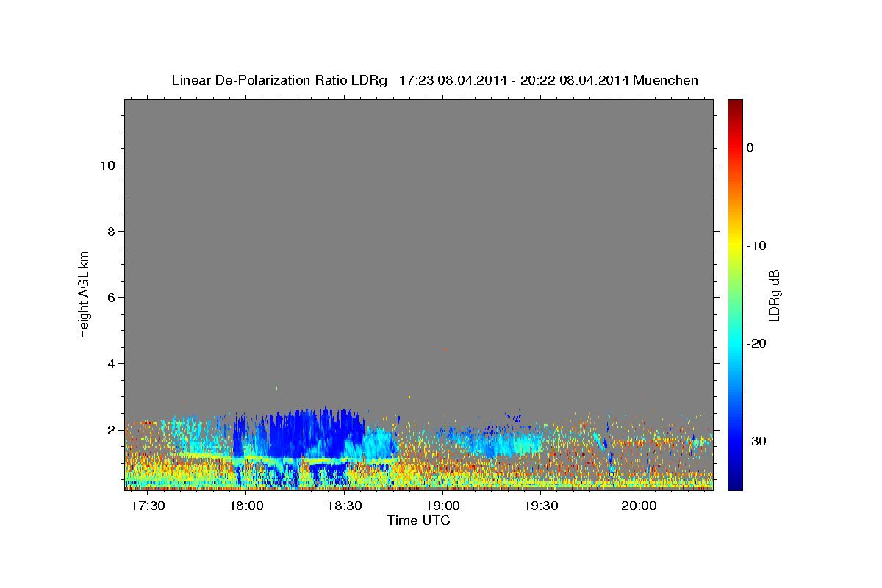Click the 18:30 time tick label
Image resolution: width=882 pixels, height=588 pixels.
point(345,506)
